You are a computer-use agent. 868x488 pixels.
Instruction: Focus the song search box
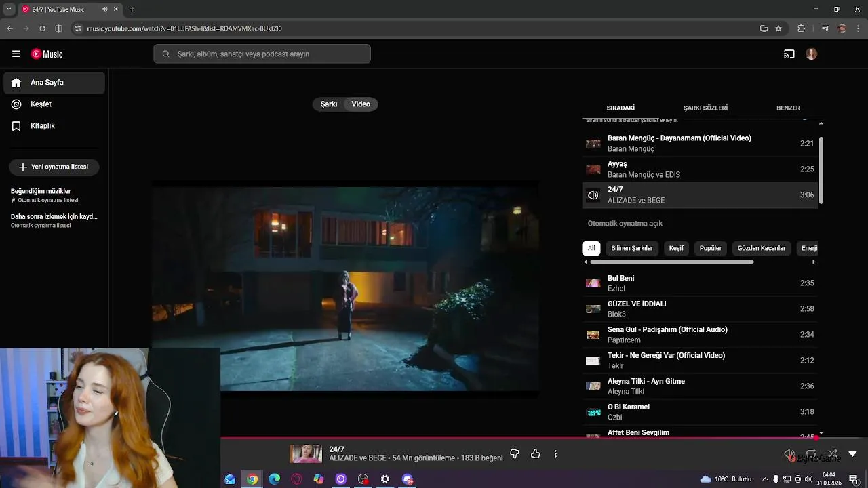point(262,54)
